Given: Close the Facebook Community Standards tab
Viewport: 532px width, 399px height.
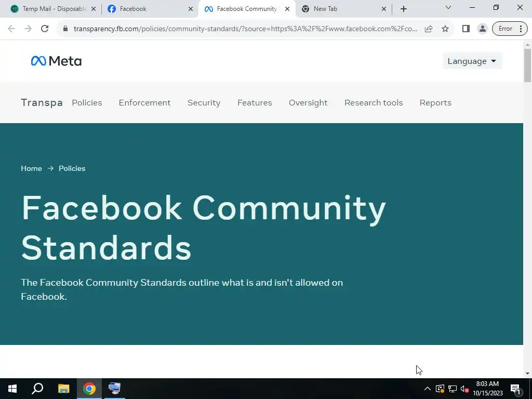Looking at the screenshot, I should tap(287, 9).
